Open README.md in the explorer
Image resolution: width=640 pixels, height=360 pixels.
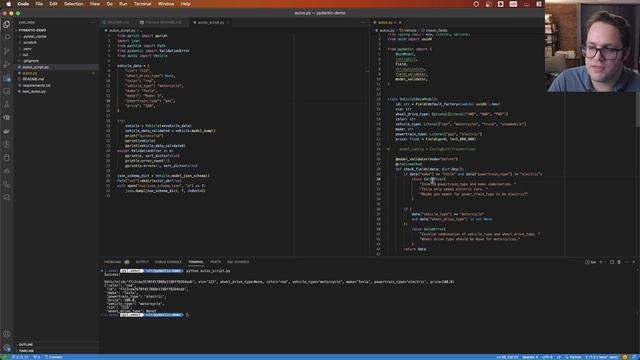click(33, 79)
